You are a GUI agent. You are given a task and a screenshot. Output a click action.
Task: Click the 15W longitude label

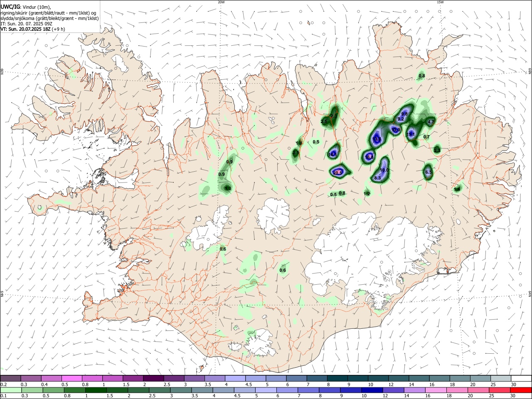tap(440, 2)
